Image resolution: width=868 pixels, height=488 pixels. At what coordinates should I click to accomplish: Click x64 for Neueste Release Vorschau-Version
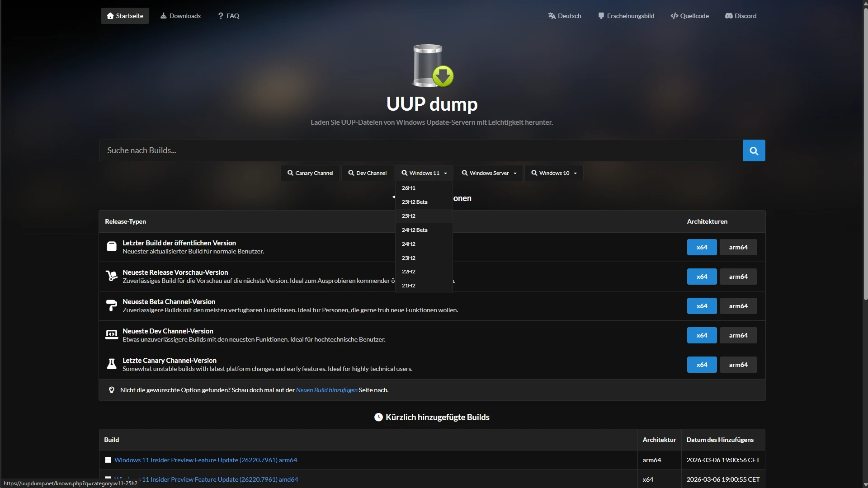(x=702, y=277)
